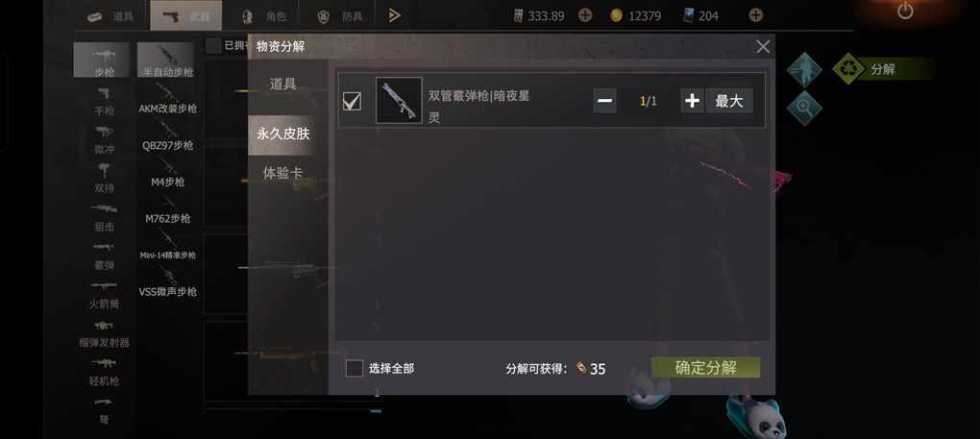Click the character pose diamond icon
This screenshot has width=980, height=439.
(804, 69)
